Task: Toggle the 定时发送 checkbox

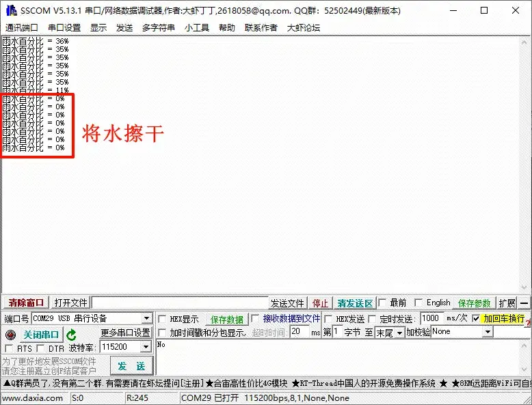Action: (372, 319)
